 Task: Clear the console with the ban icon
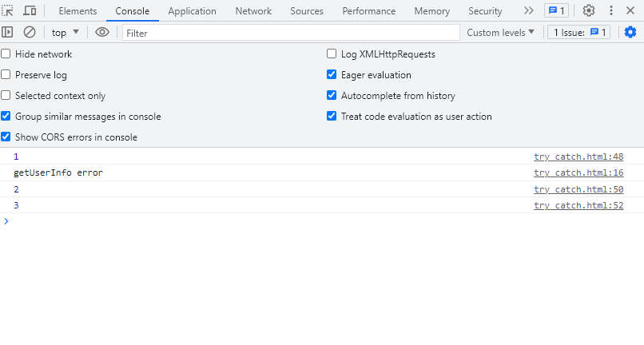[30, 32]
